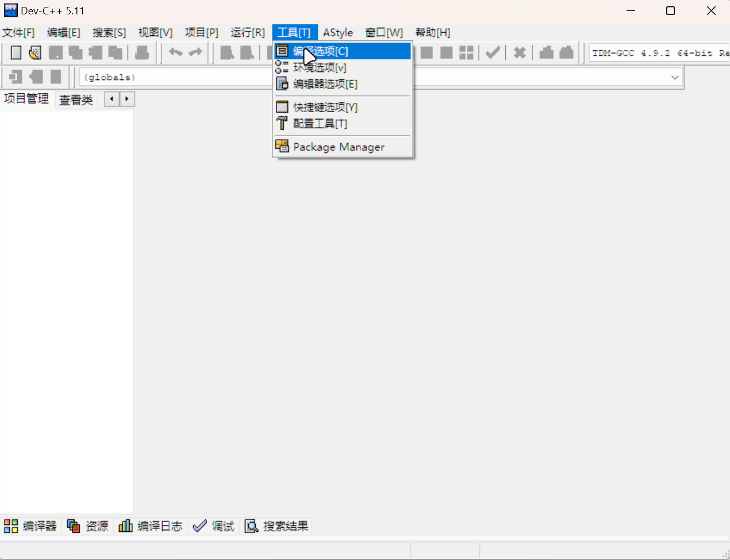
Task: Open the 编译器 bottom tab
Action: [30, 526]
